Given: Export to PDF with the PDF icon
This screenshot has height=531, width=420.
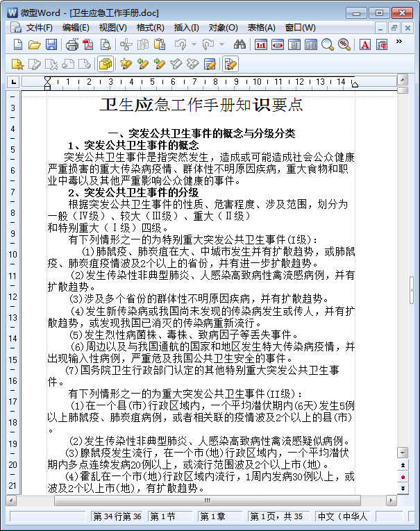Looking at the screenshot, I should [x=88, y=44].
